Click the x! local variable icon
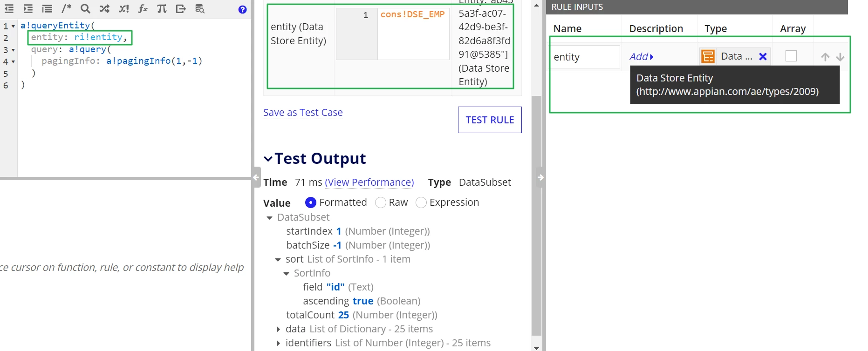 point(124,8)
